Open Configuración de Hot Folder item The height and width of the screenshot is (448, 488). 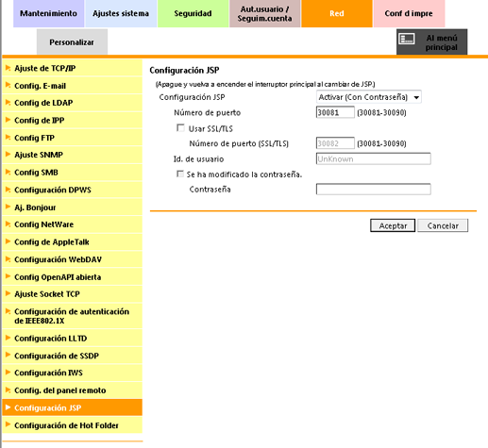pyautogui.click(x=72, y=425)
